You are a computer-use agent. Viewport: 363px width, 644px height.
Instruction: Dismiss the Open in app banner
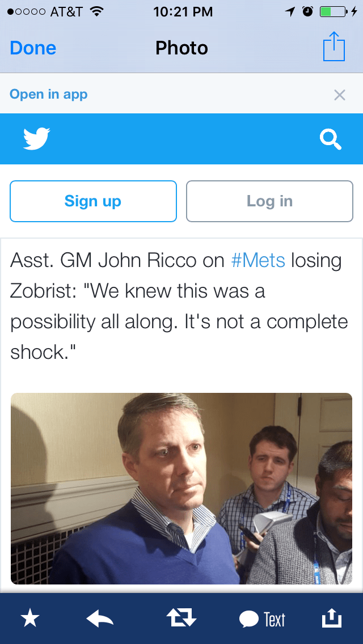339,95
